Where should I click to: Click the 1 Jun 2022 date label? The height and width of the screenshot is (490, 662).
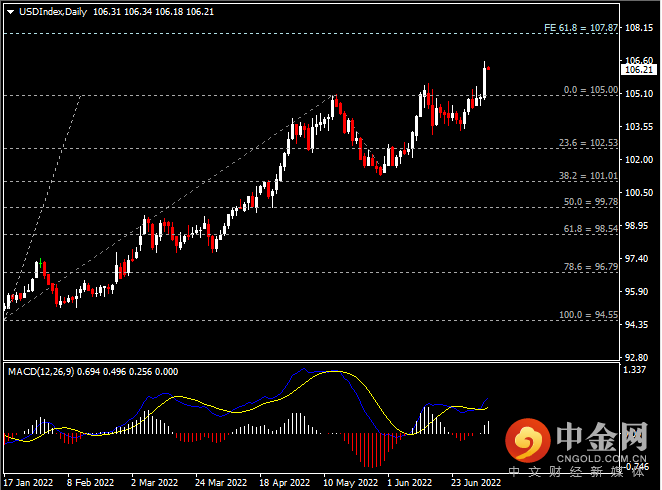click(x=410, y=482)
